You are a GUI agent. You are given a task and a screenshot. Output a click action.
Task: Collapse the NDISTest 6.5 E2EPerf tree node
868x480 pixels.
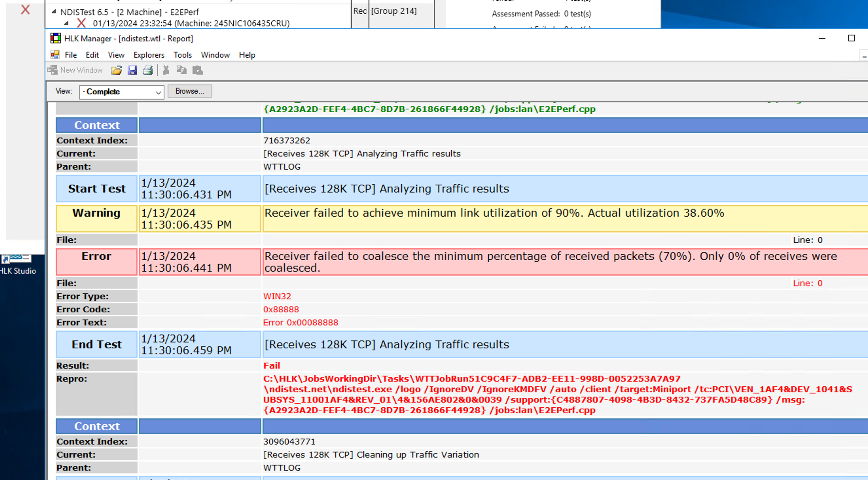click(x=54, y=12)
